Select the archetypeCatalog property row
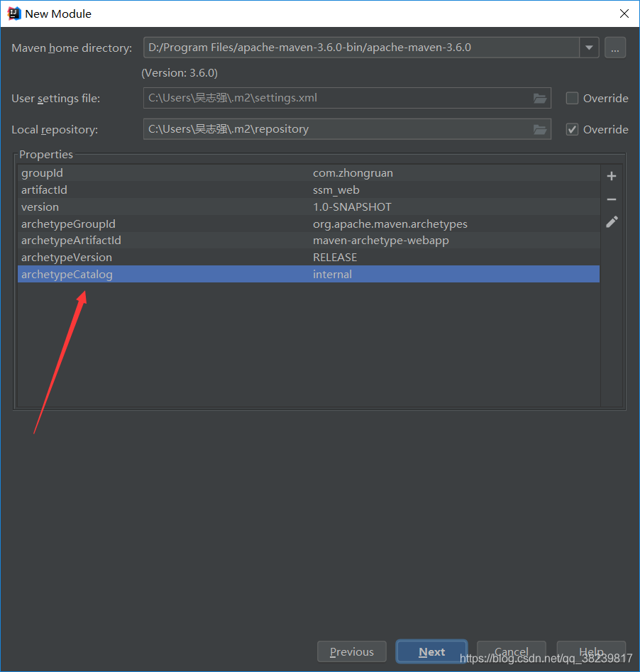 click(x=309, y=275)
